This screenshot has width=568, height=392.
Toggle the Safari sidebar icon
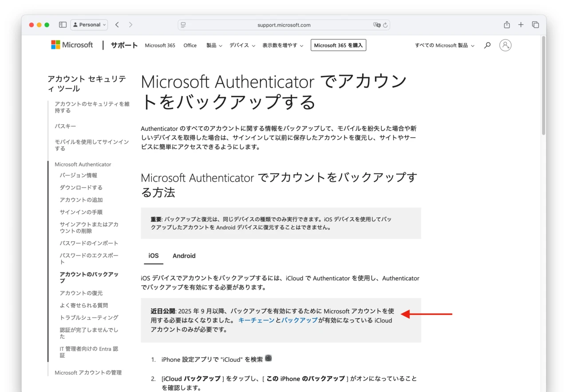(x=63, y=24)
